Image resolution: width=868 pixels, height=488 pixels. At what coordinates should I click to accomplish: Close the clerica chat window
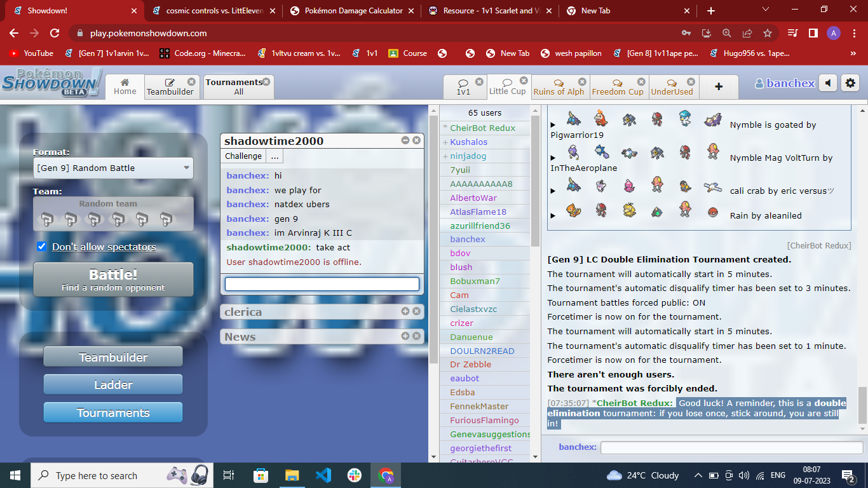(416, 311)
